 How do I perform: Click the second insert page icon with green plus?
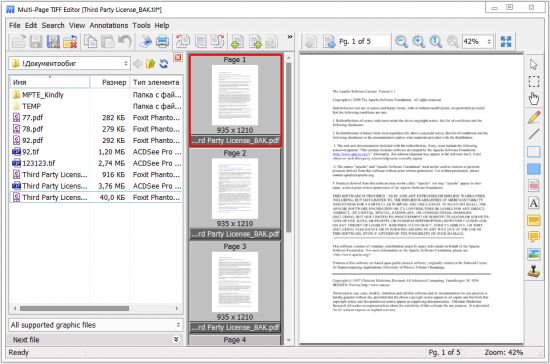255,42
